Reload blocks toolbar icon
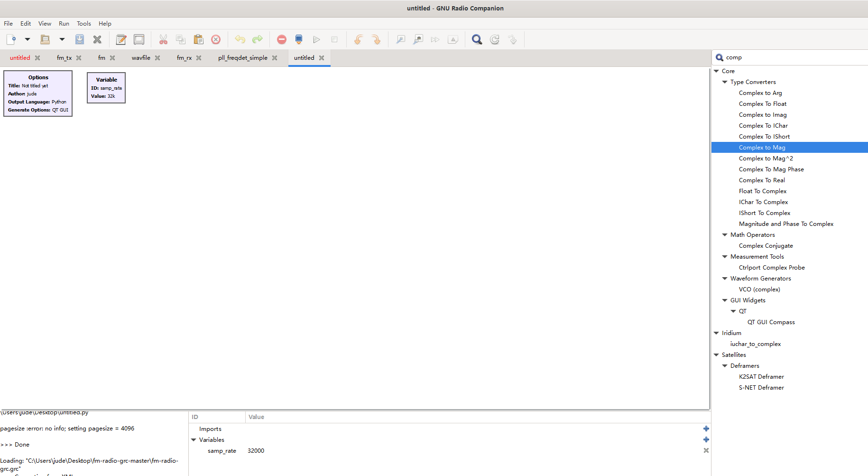The image size is (868, 476). [495, 39]
